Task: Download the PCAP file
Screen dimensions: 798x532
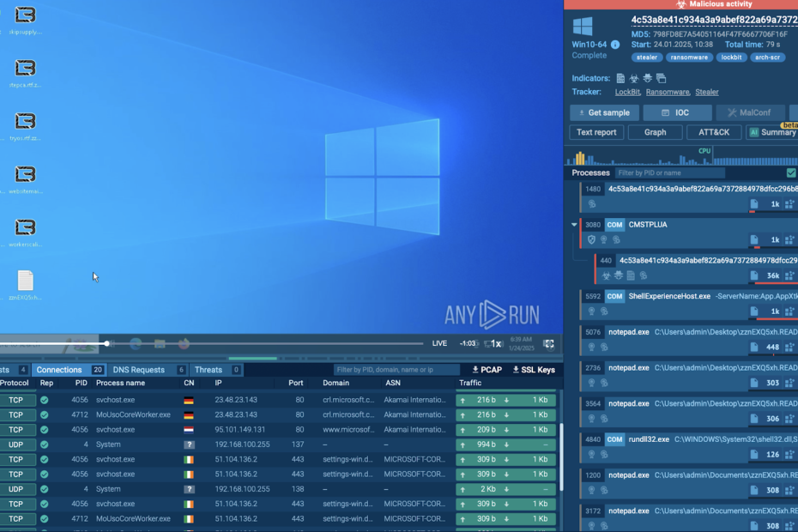Action: tap(487, 370)
